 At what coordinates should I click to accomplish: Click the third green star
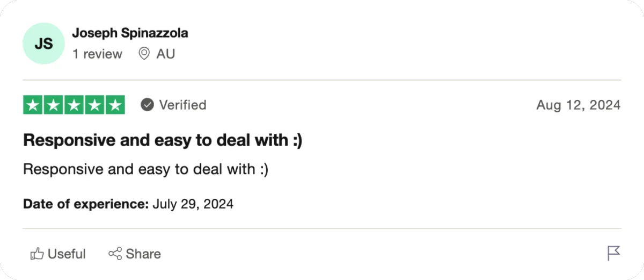click(74, 105)
